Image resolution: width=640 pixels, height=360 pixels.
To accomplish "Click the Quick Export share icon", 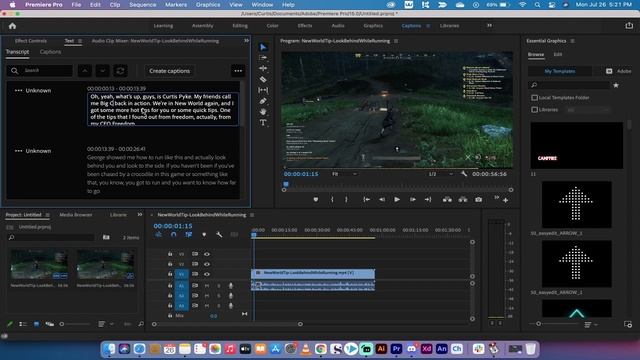I will [629, 25].
